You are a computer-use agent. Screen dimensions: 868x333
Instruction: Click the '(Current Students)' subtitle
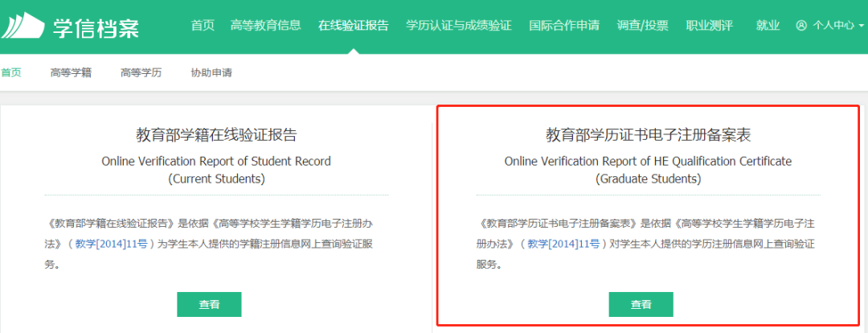[x=216, y=179]
